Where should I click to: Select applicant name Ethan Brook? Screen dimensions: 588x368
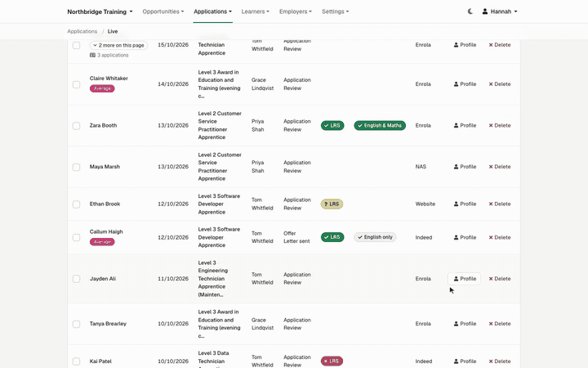(x=105, y=204)
